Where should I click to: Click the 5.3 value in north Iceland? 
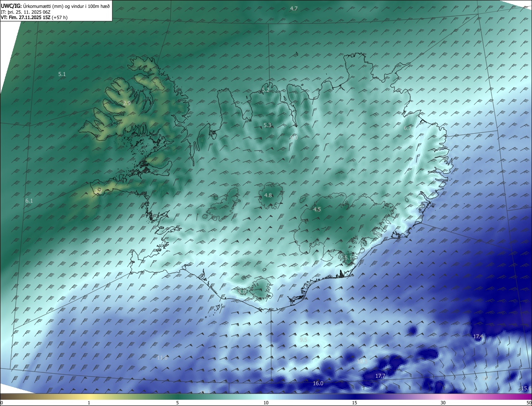[x=267, y=125]
